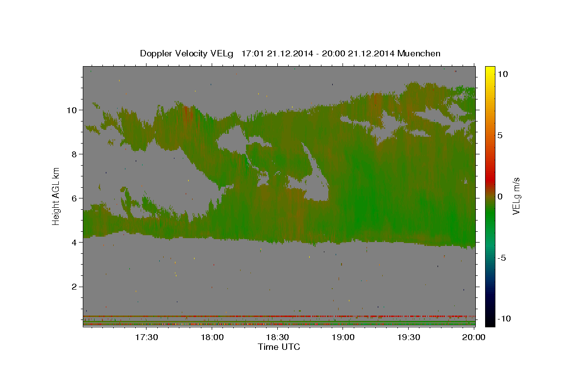Click the '17:30' time axis label
The image size is (588, 392).
pos(147,337)
